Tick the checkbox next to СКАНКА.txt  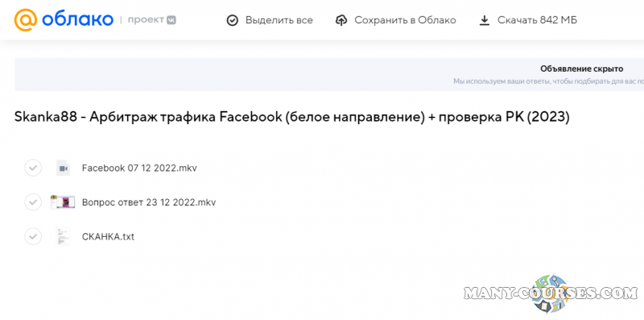coord(33,237)
